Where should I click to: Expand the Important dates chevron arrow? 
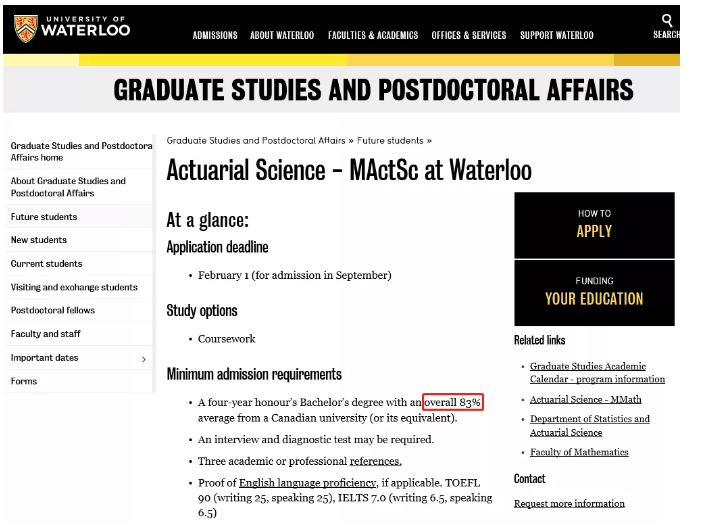144,359
